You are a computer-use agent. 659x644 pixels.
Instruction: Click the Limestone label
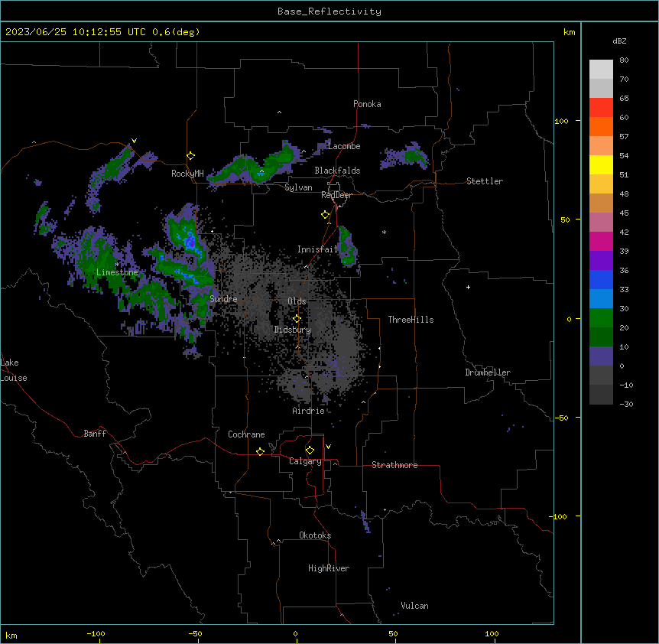click(x=117, y=272)
